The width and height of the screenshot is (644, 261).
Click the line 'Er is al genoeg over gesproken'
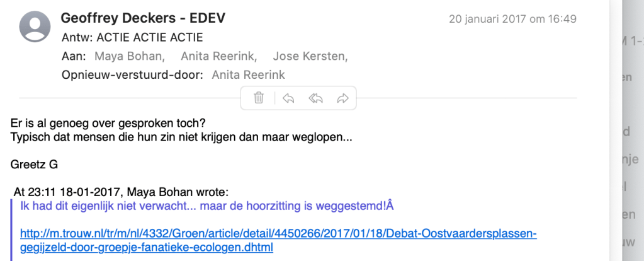click(x=108, y=123)
